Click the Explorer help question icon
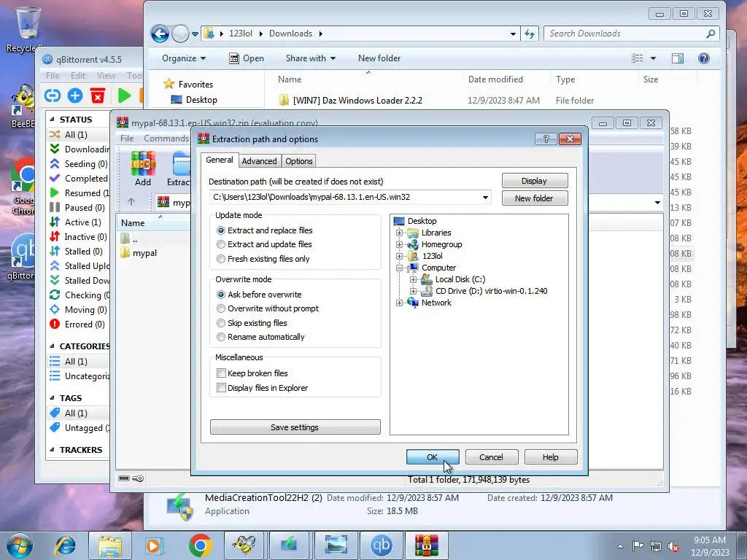Viewport: 747px width, 560px height. pyautogui.click(x=704, y=58)
